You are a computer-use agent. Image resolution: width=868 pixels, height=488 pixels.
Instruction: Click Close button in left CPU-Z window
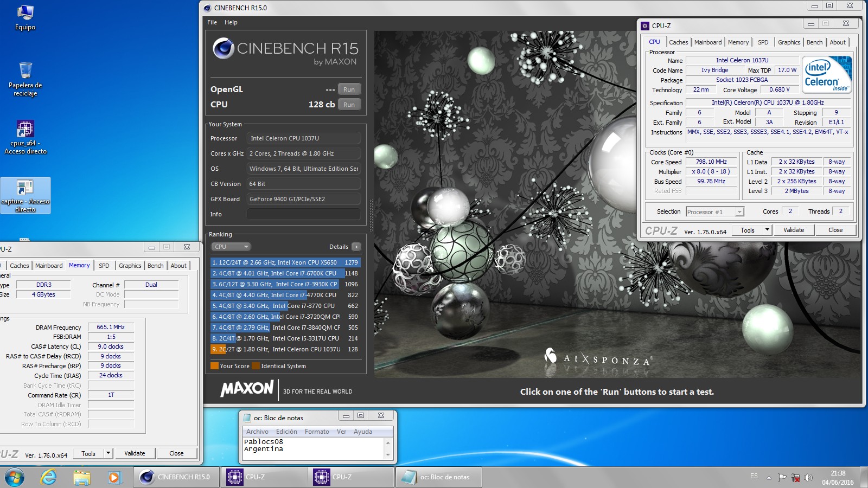click(x=176, y=453)
